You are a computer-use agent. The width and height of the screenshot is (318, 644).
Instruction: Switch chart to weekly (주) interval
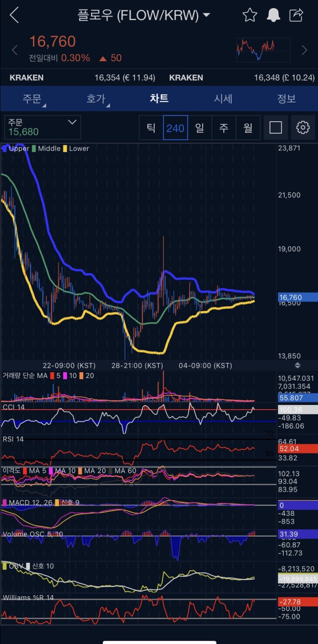coord(224,128)
